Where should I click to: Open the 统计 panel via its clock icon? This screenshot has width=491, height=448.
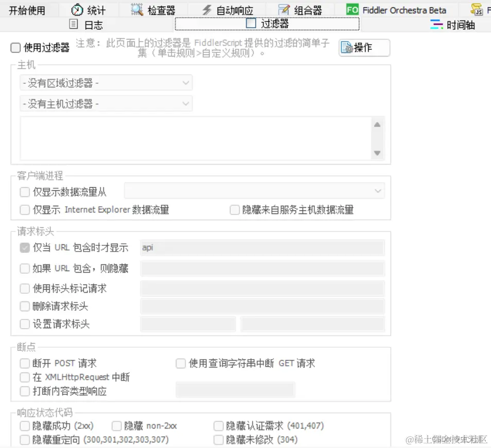pos(78,9)
